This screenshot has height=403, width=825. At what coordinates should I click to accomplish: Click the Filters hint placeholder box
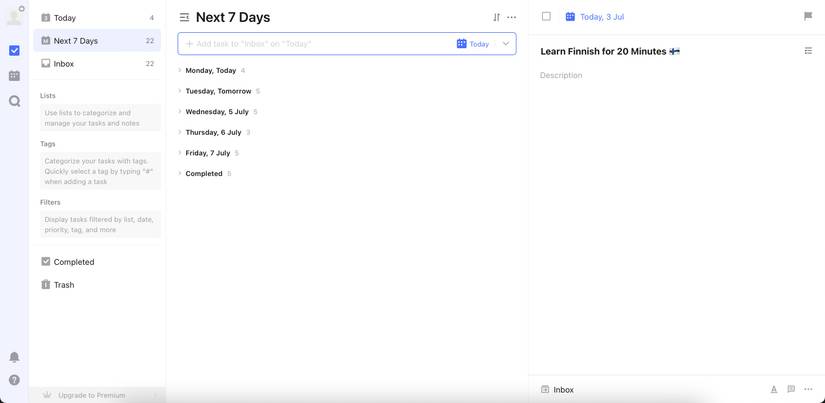(100, 225)
